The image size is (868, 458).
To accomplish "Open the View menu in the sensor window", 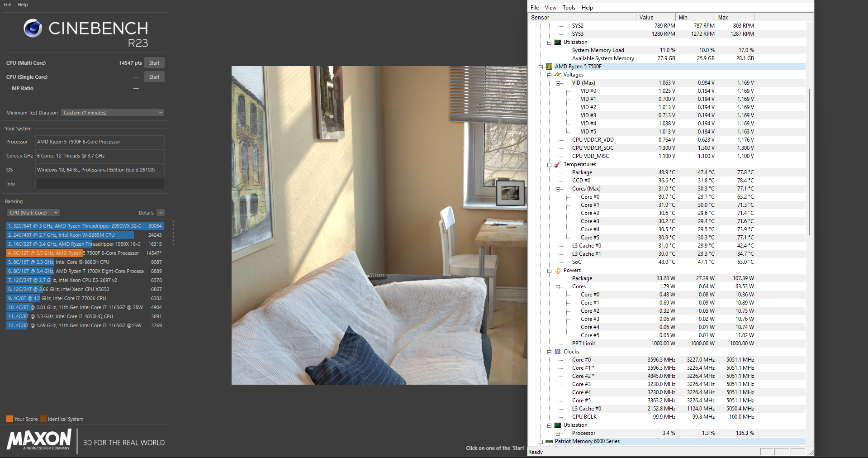I will click(550, 8).
